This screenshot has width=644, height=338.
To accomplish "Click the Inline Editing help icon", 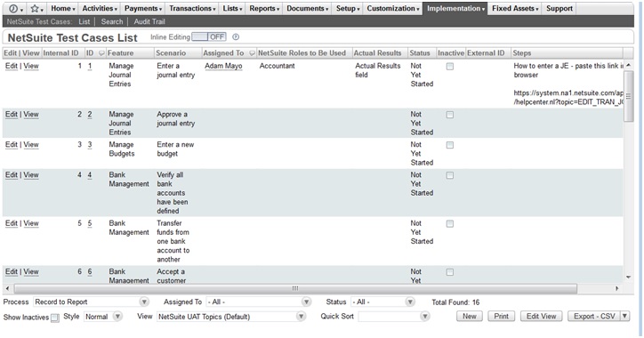I will pos(236,37).
